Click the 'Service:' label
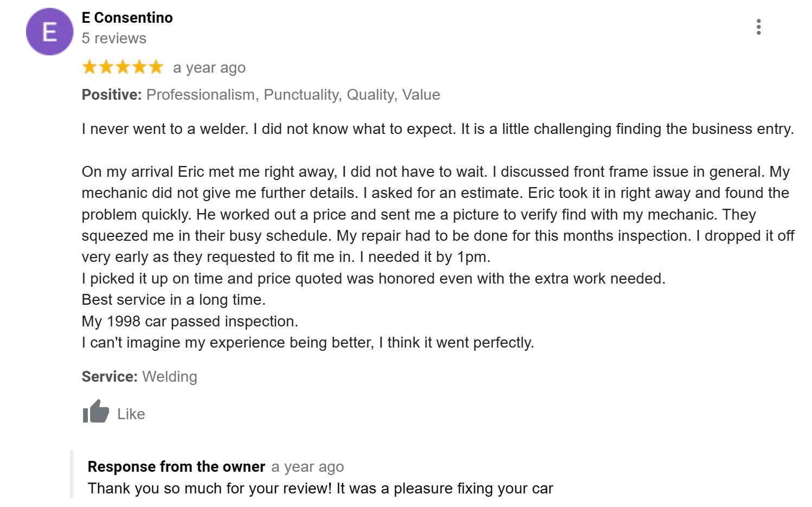 (x=109, y=377)
